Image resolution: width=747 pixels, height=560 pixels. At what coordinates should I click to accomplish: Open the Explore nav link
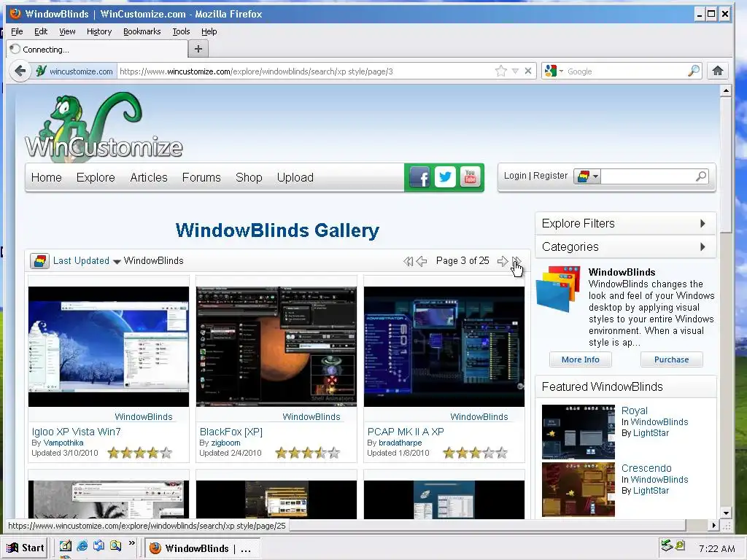[x=96, y=178]
